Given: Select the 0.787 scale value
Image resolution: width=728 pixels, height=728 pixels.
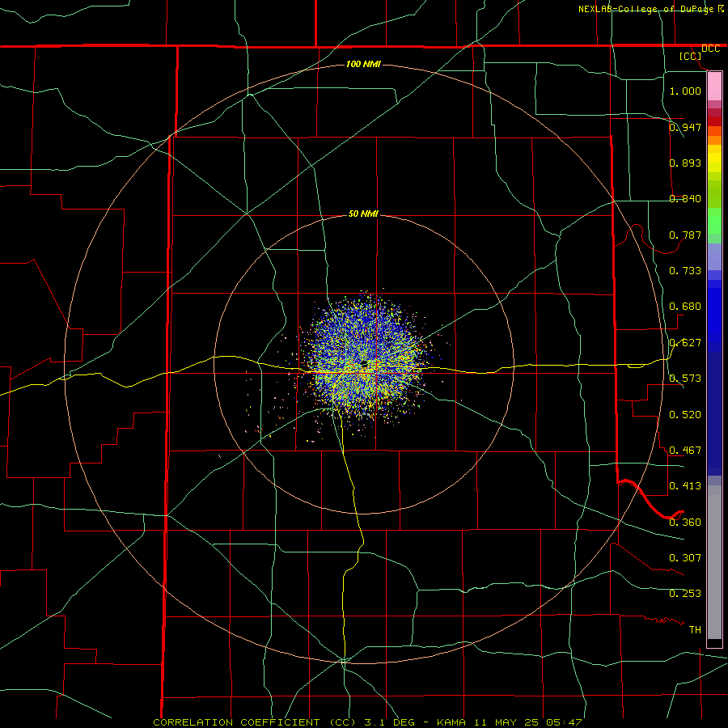Looking at the screenshot, I should pyautogui.click(x=685, y=235).
